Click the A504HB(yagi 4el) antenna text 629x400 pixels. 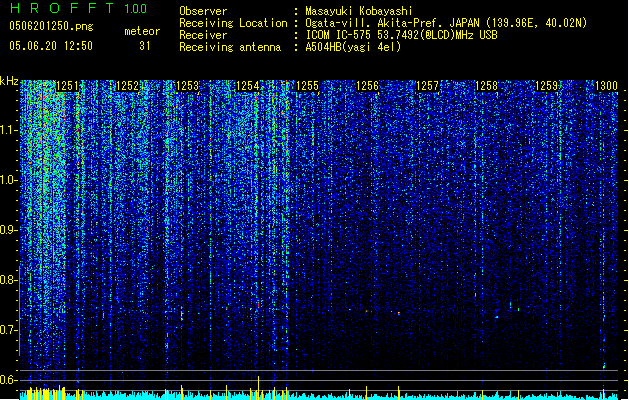point(353,47)
